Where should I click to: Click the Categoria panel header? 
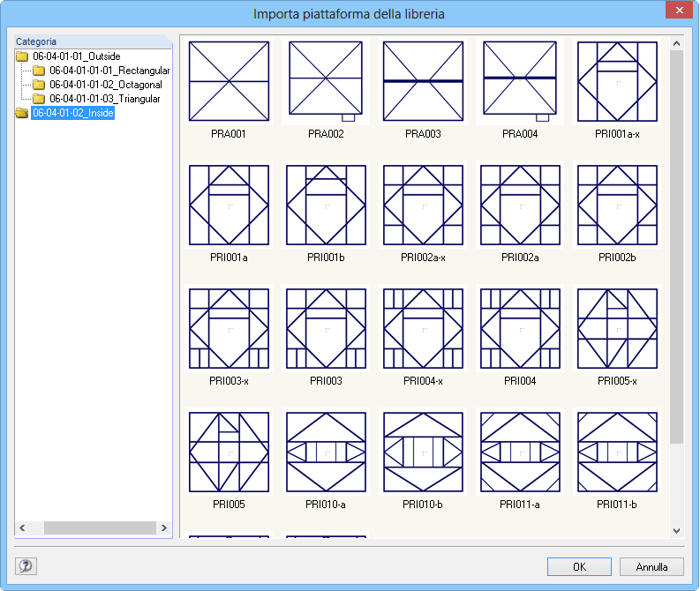pos(93,41)
